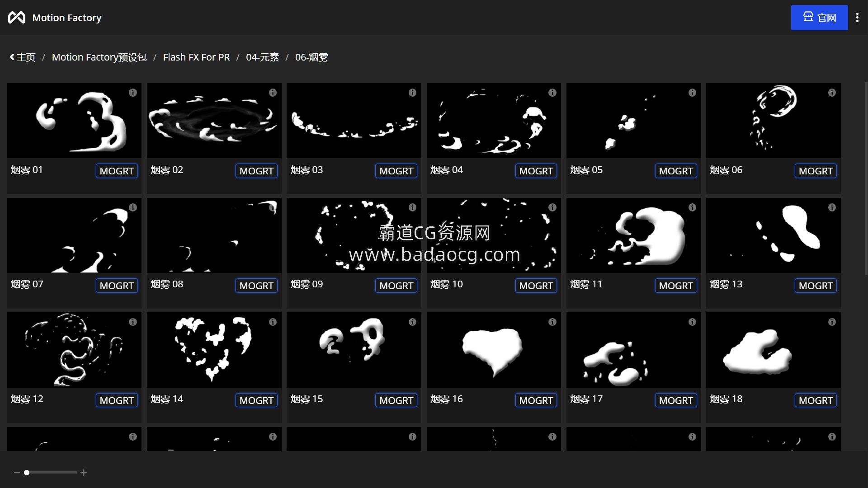
Task: Click MOGRT badge on 烟雾 13
Action: (x=816, y=286)
